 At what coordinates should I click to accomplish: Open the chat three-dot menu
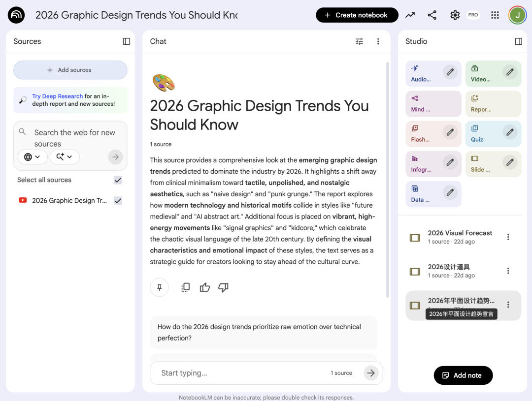[x=378, y=41]
